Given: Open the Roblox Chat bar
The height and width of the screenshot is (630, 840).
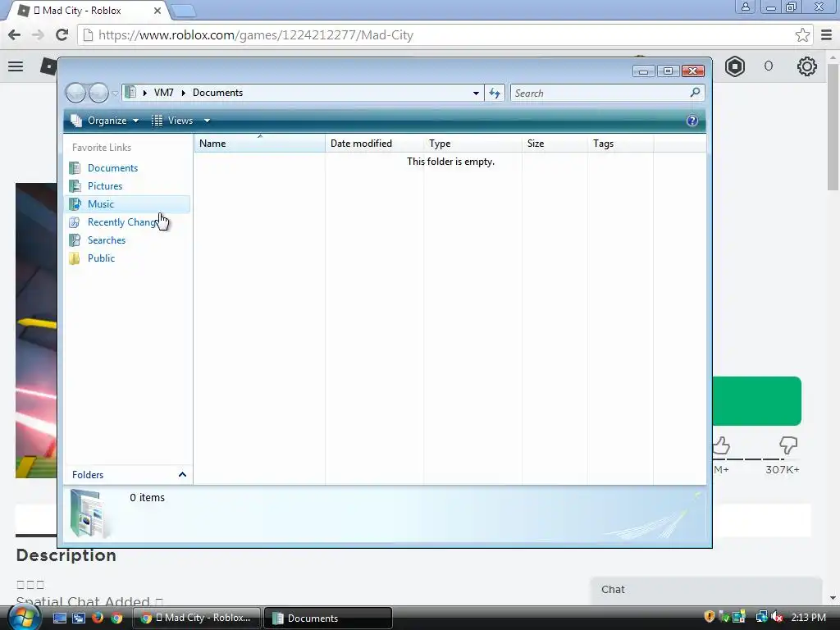Looking at the screenshot, I should [x=706, y=590].
